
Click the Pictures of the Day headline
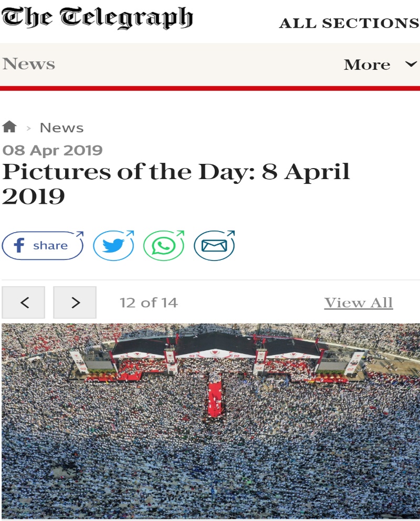[x=176, y=184]
